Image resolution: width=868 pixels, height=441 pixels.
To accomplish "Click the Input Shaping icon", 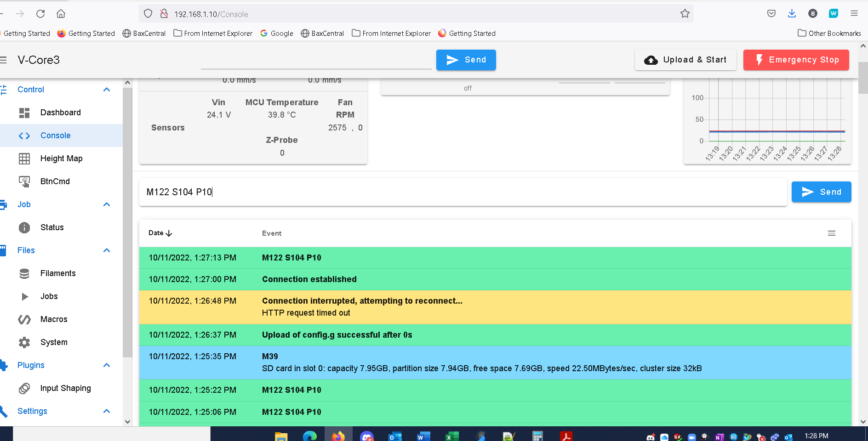I will click(x=24, y=388).
